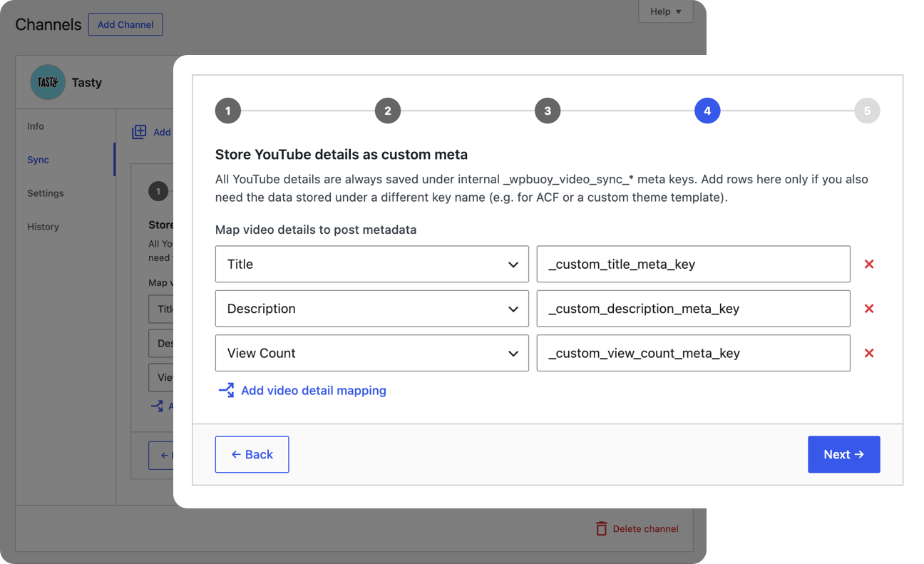Click the trash icon beside Delete channel

point(601,528)
